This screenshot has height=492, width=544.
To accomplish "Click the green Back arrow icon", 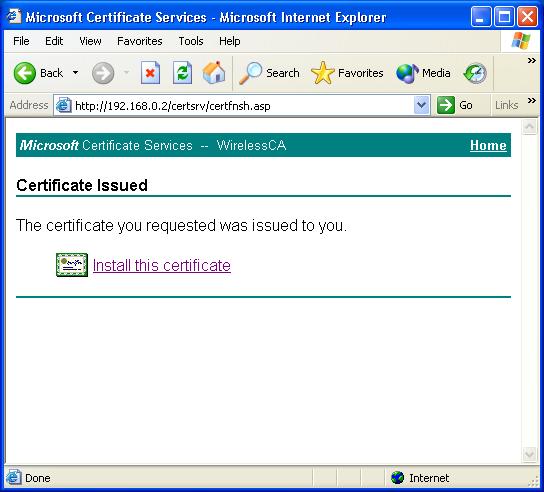I will 25,73.
